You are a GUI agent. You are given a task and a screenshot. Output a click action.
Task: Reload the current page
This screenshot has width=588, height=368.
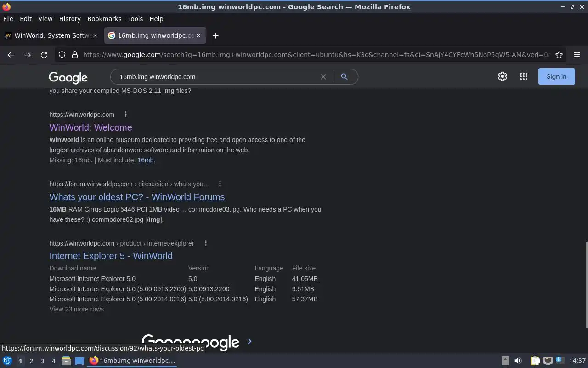[x=44, y=55]
